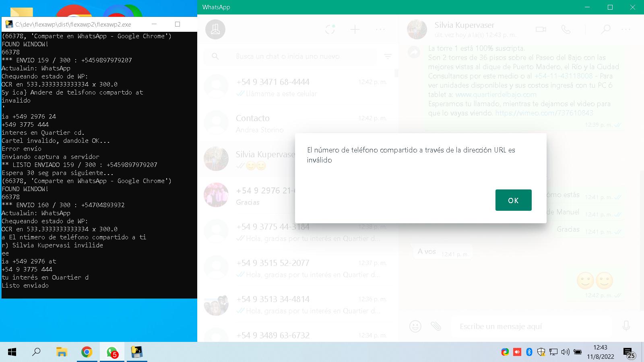Click the red tray app icon

(x=517, y=352)
